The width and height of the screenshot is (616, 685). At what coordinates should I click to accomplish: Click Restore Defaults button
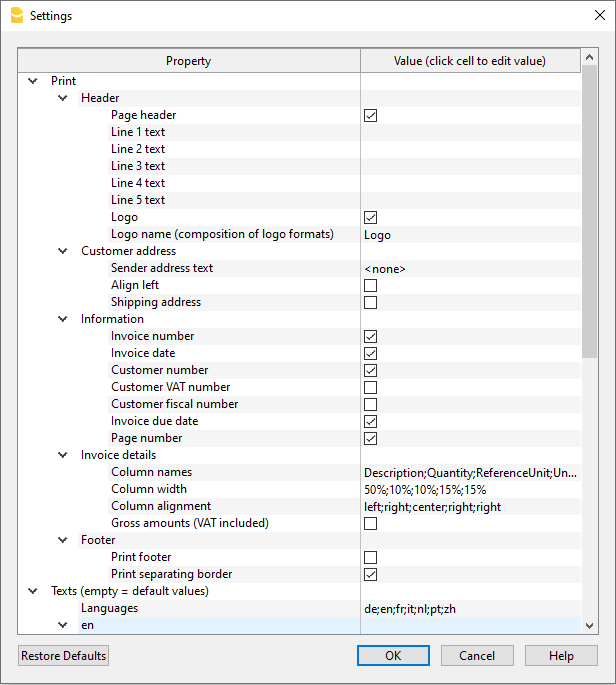[63, 656]
